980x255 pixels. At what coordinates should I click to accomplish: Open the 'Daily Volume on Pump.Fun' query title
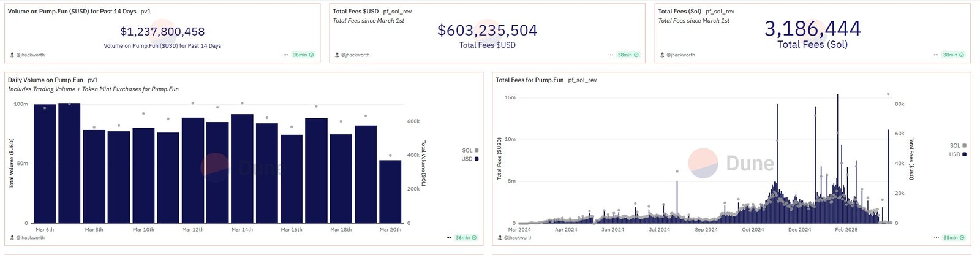point(45,80)
